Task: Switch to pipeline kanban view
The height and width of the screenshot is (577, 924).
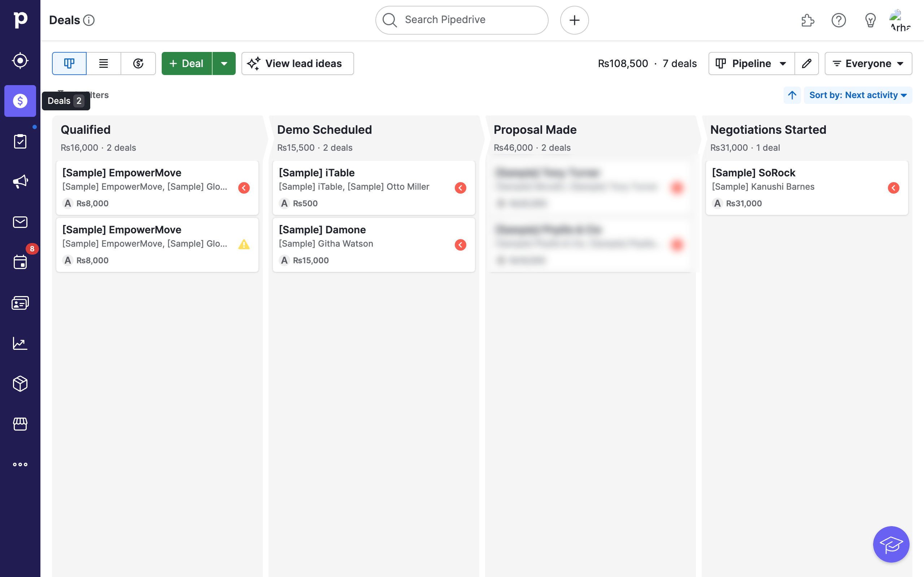Action: tap(69, 63)
